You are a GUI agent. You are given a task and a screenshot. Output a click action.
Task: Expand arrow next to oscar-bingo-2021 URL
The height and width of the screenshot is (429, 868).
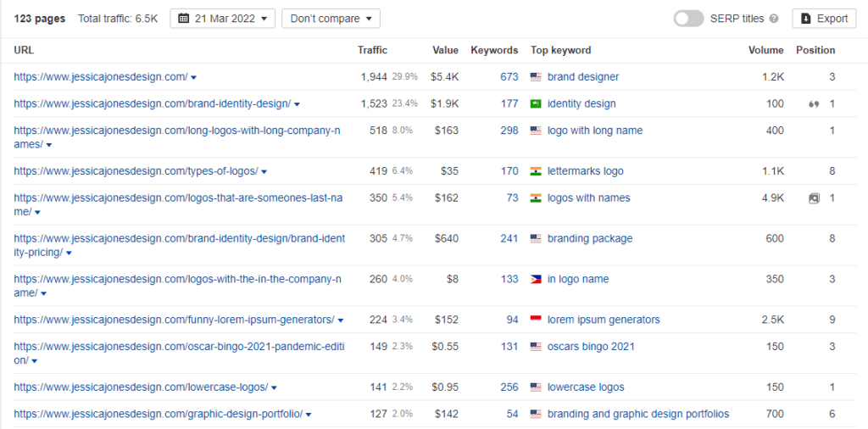(34, 361)
